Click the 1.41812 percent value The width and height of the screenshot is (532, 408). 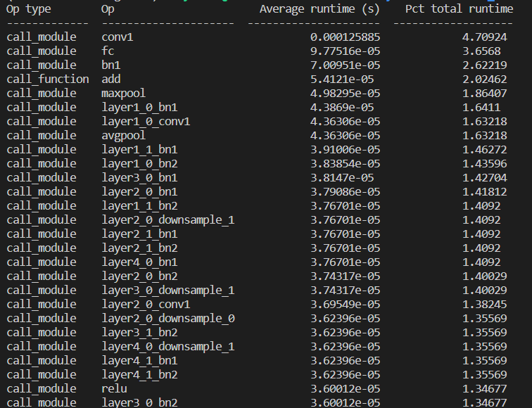(x=484, y=191)
